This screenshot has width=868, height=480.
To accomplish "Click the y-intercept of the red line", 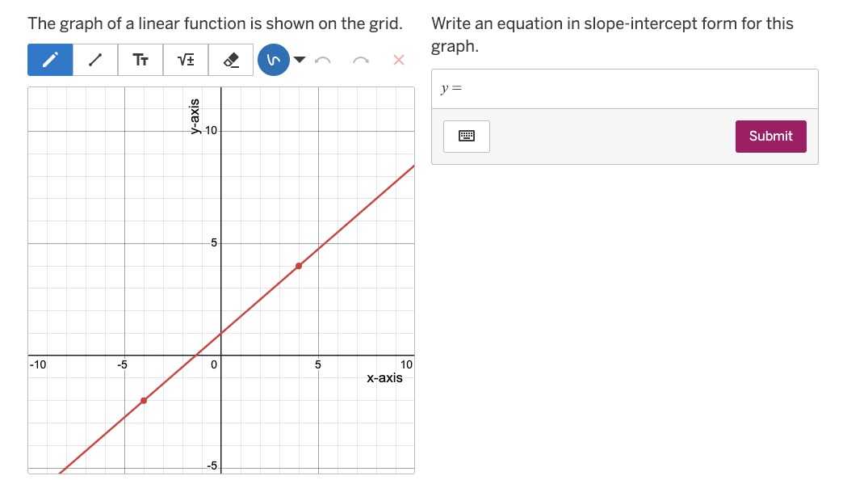I will point(221,333).
